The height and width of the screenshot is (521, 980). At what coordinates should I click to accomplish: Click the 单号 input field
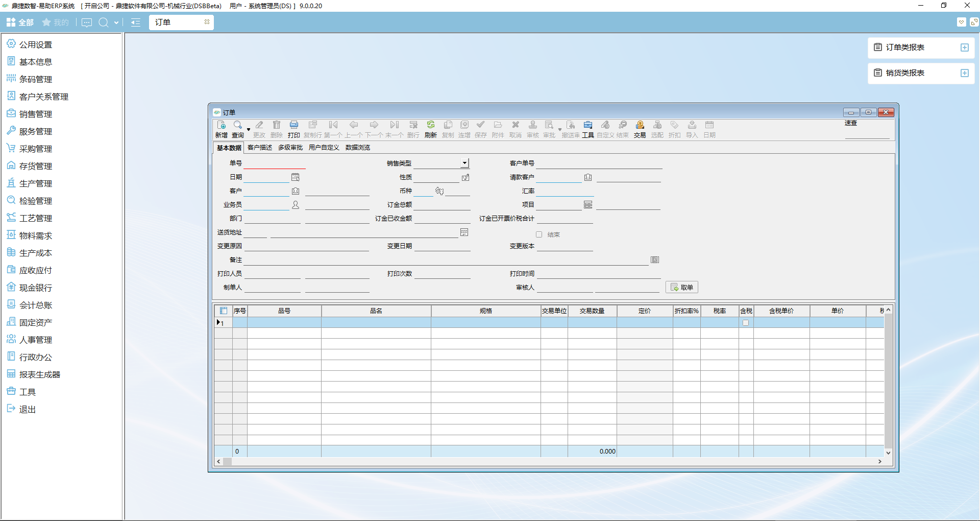pyautogui.click(x=275, y=163)
